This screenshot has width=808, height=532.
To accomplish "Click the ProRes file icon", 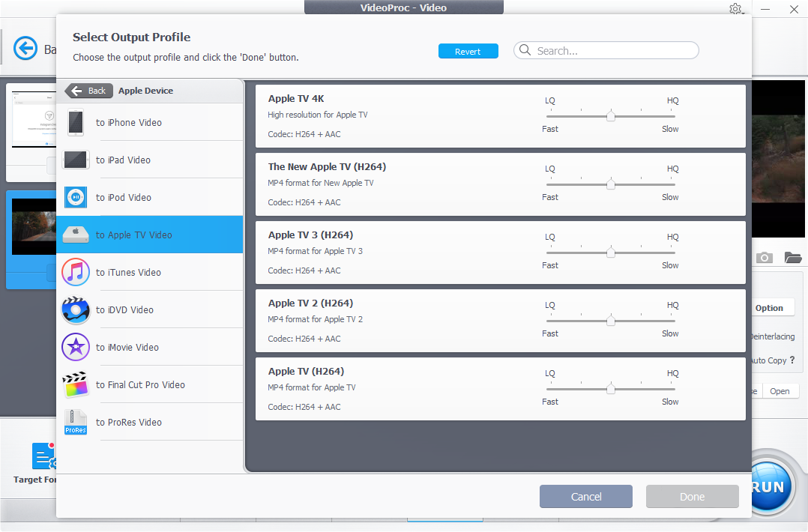I will 76,423.
